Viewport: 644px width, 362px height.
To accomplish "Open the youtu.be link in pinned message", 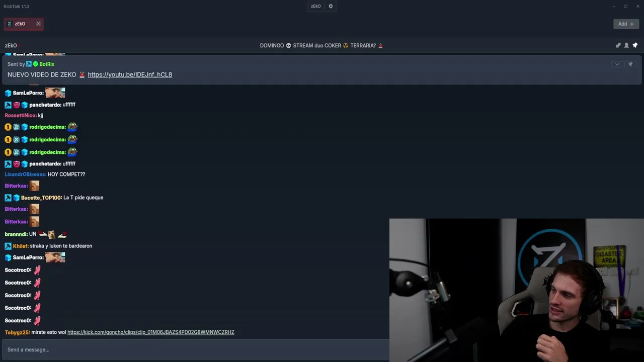I will pos(130,75).
